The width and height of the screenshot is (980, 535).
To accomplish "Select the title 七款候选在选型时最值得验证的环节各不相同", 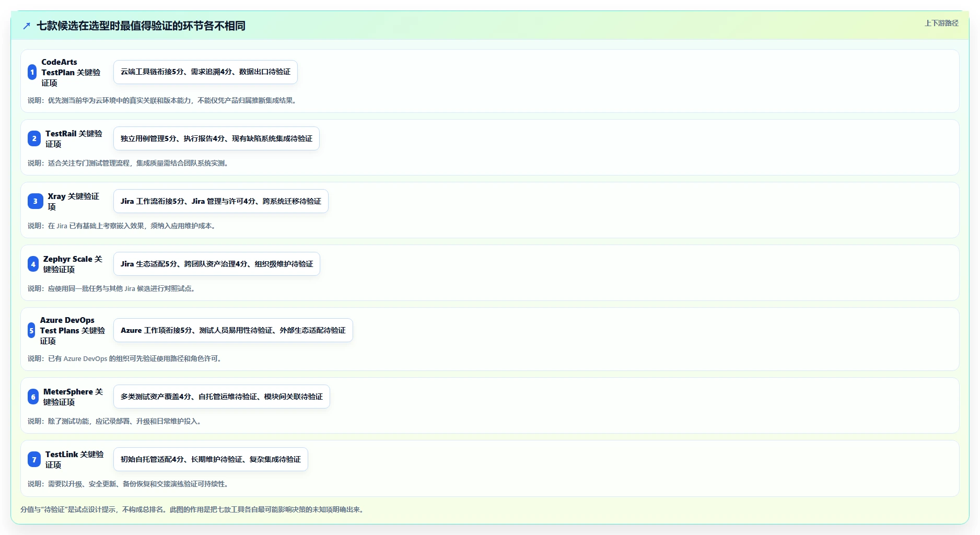I will 141,26.
